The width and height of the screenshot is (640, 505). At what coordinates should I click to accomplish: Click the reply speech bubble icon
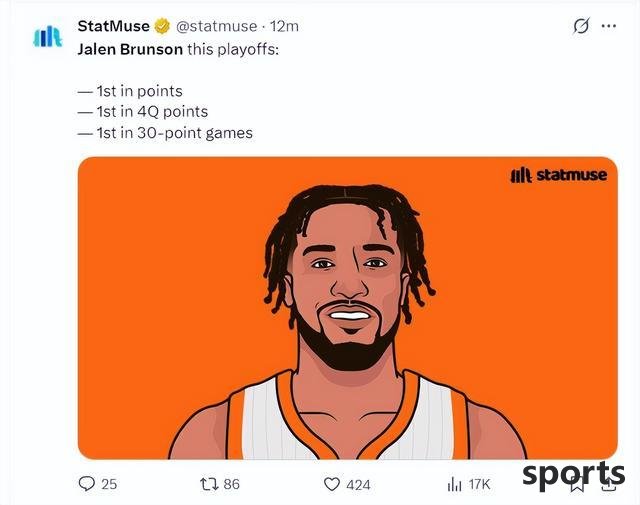[x=87, y=484]
